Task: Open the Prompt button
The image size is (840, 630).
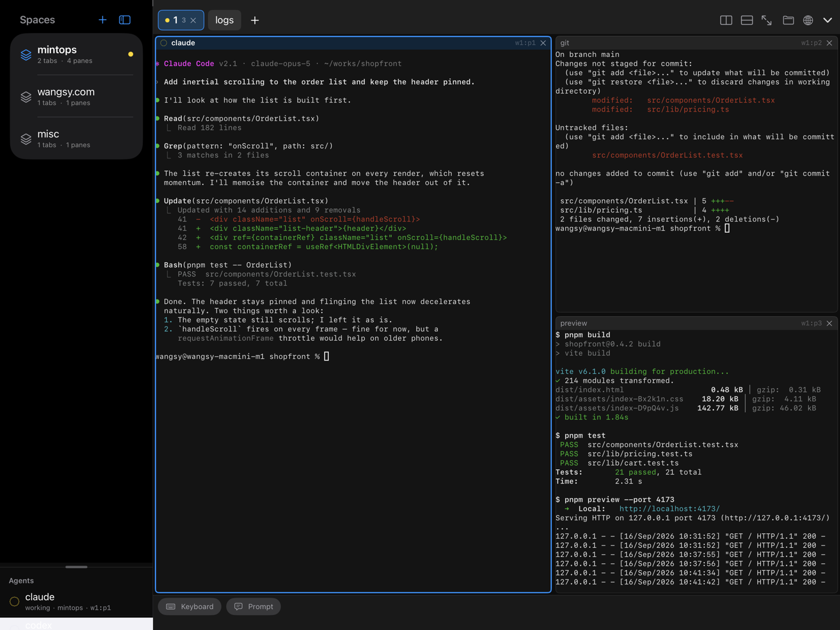Action: (253, 607)
